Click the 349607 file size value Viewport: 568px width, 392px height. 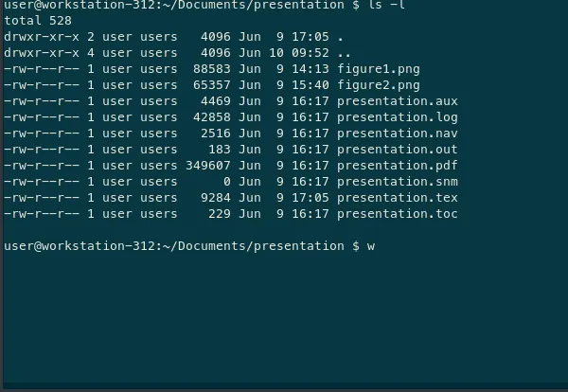click(208, 166)
